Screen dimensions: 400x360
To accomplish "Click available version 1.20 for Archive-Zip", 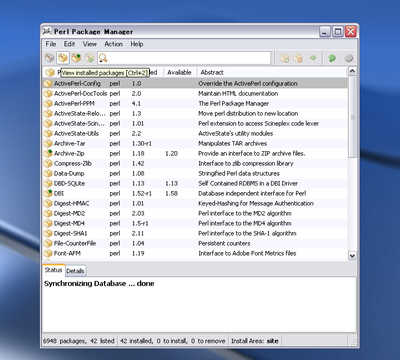I will tap(171, 153).
